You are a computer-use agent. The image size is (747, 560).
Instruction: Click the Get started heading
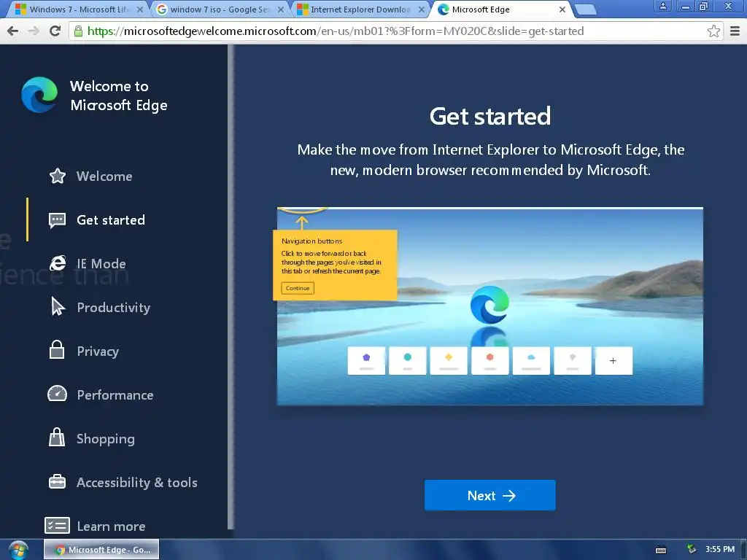click(x=489, y=116)
